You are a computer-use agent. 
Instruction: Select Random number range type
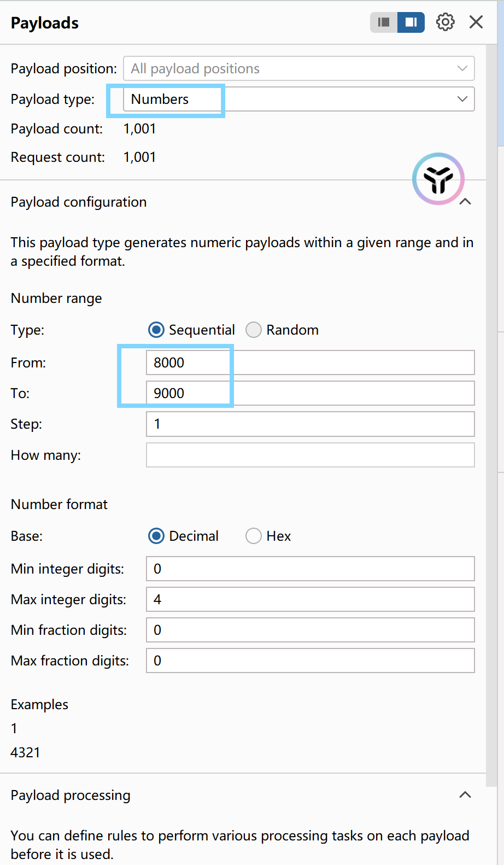click(282, 330)
